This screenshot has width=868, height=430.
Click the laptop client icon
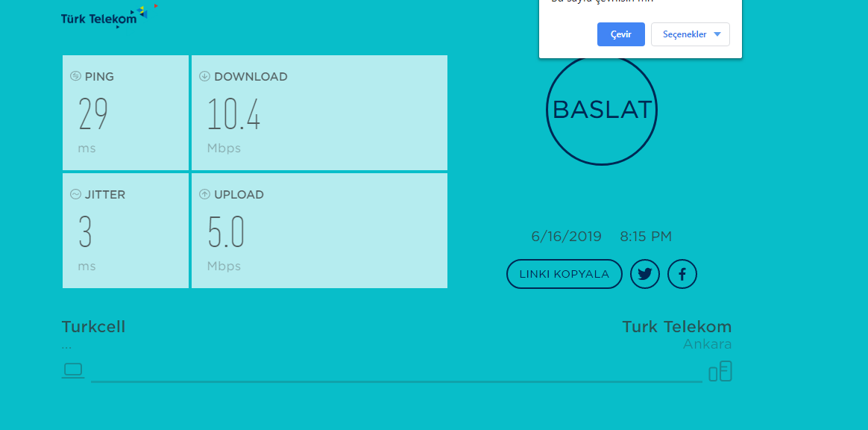coord(73,370)
